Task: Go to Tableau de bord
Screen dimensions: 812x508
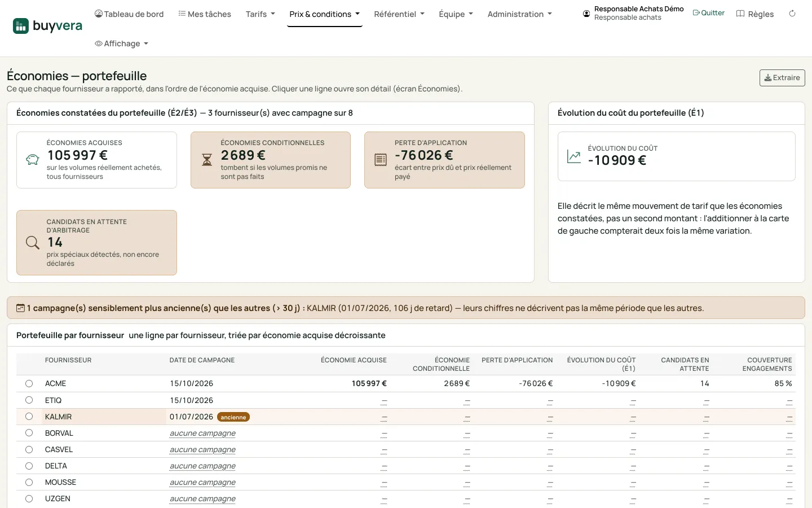Action: 129,14
